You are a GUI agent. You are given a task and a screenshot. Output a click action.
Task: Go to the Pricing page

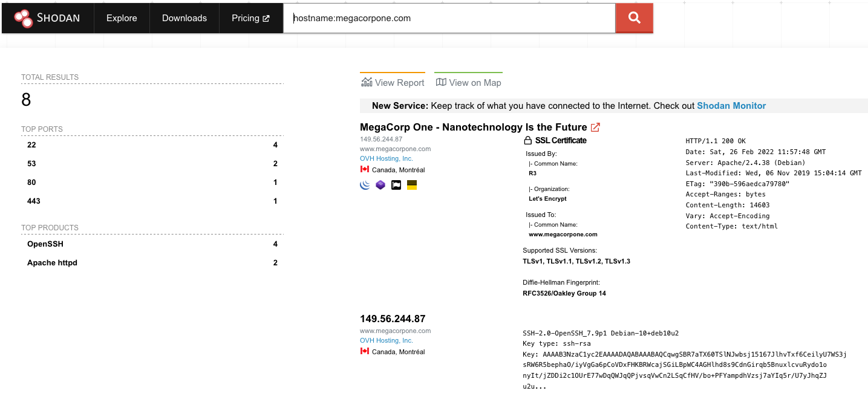pos(250,18)
